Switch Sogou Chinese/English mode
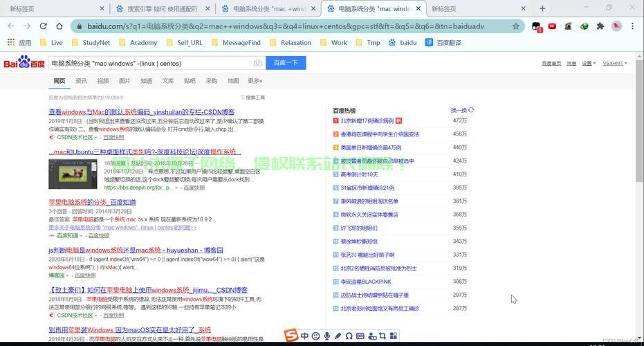 304,336
